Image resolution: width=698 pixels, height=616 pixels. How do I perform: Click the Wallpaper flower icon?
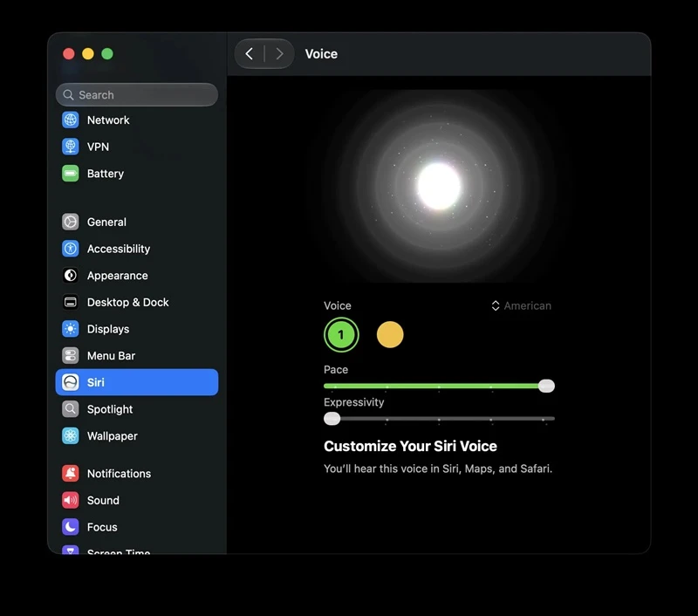71,435
